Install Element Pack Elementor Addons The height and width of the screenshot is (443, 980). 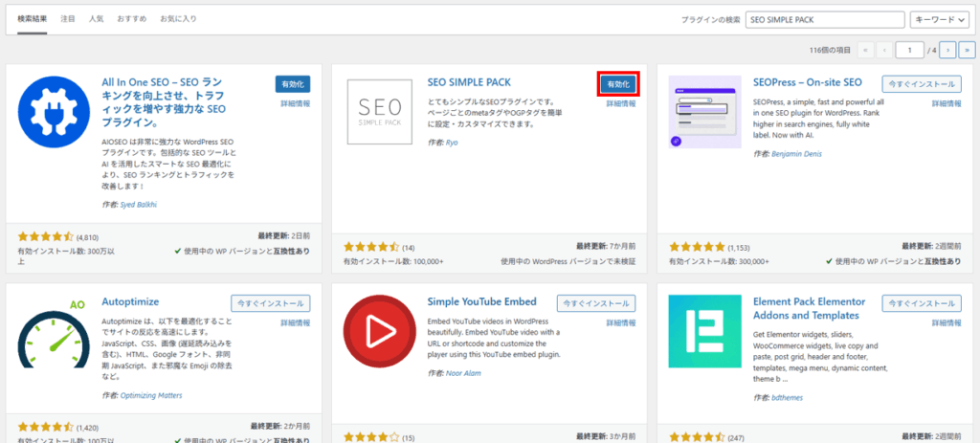(922, 303)
